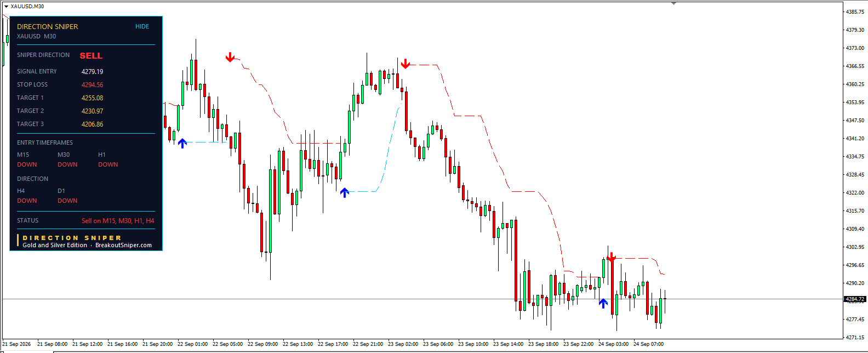Select the blue buy arrow near 22 Sep 17:00
The width and height of the screenshot is (868, 353).
pyautogui.click(x=345, y=192)
